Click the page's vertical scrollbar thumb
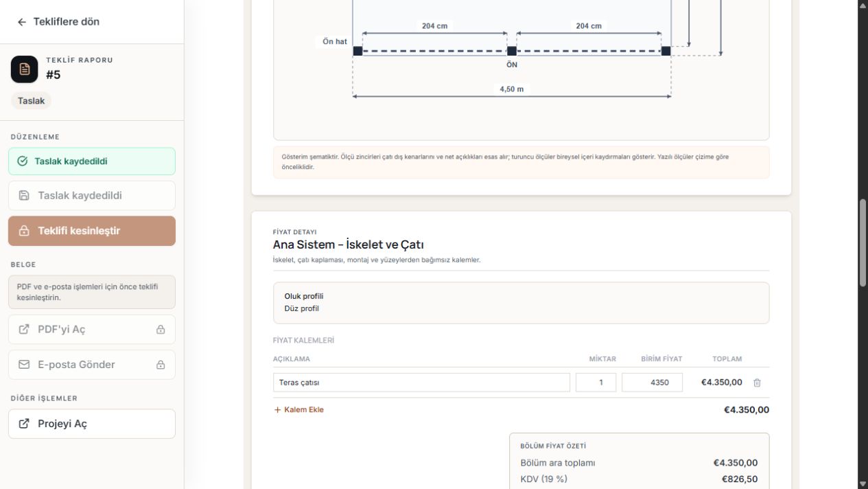This screenshot has width=868, height=489. click(863, 242)
